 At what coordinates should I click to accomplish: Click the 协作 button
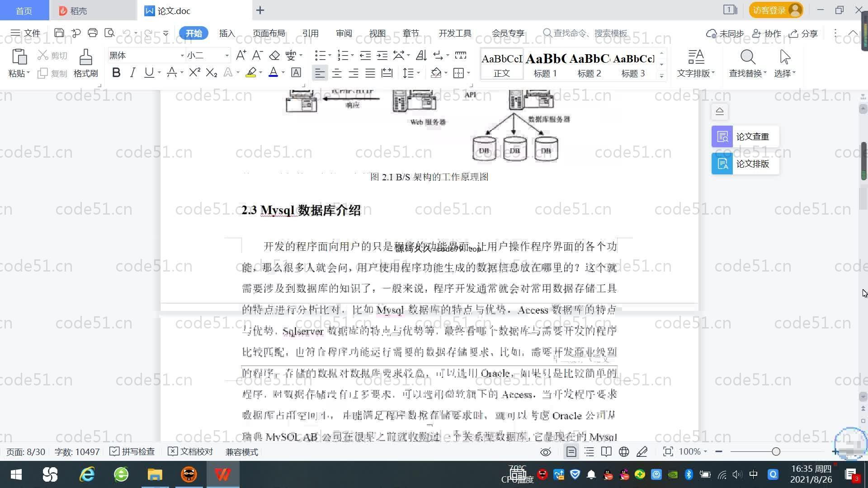point(767,33)
